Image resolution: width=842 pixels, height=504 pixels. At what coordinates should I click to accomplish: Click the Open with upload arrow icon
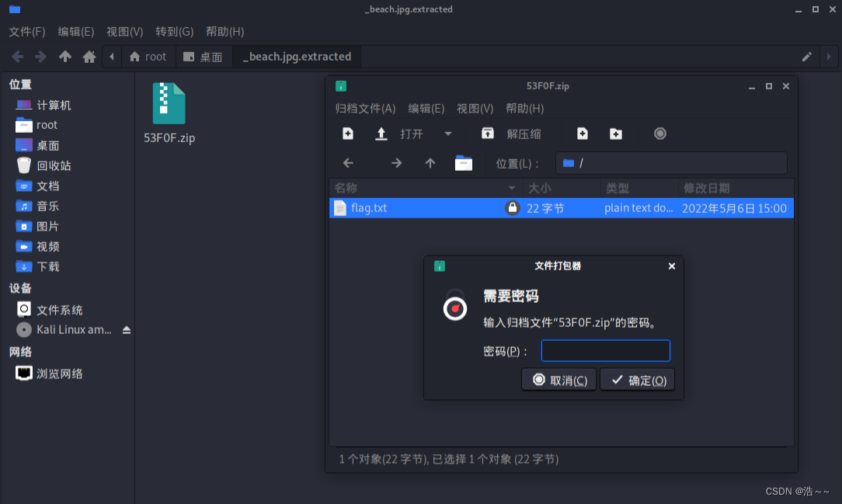380,134
